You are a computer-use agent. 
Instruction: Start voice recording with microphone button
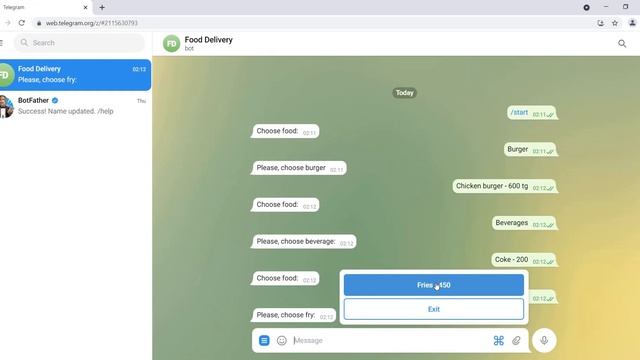[544, 340]
